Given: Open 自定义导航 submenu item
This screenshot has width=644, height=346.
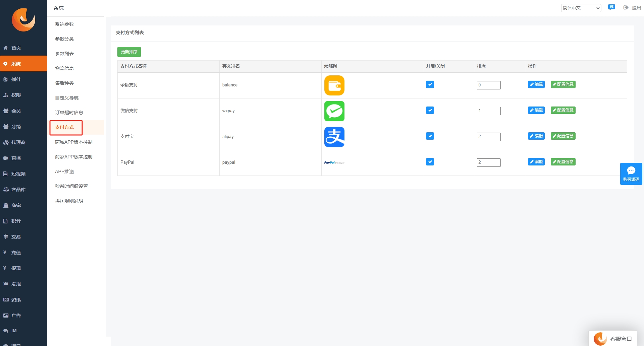Looking at the screenshot, I should 67,98.
